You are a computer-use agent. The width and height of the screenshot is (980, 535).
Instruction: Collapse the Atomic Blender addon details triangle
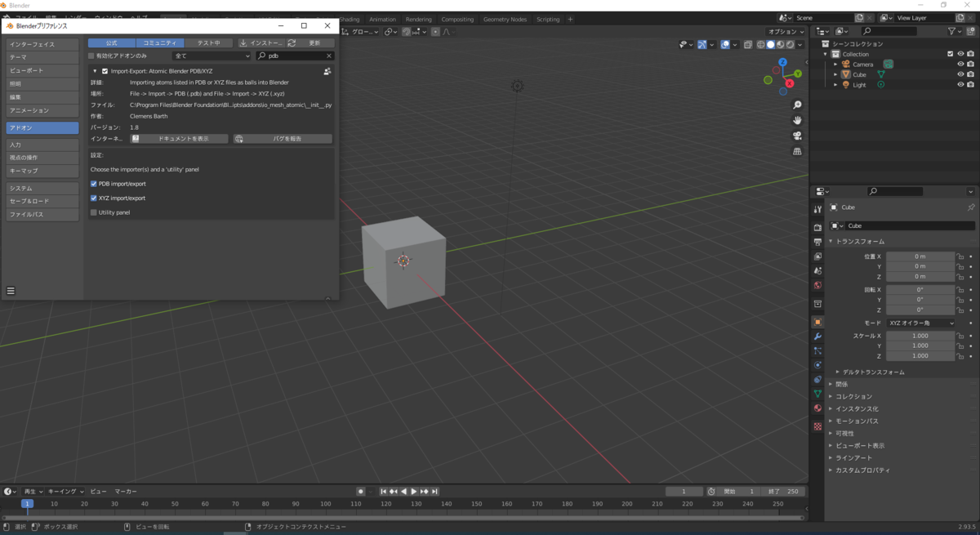tap(95, 71)
